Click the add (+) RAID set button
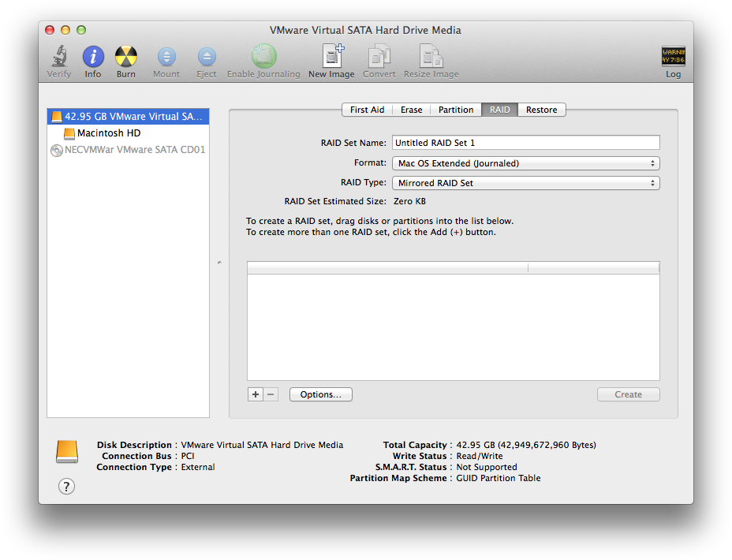 255,394
